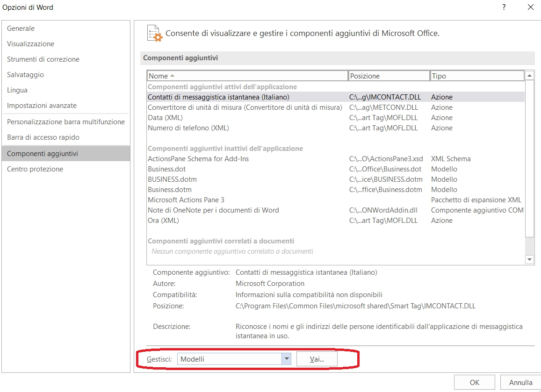Select Componenti aggiuntivi category

coord(66,153)
